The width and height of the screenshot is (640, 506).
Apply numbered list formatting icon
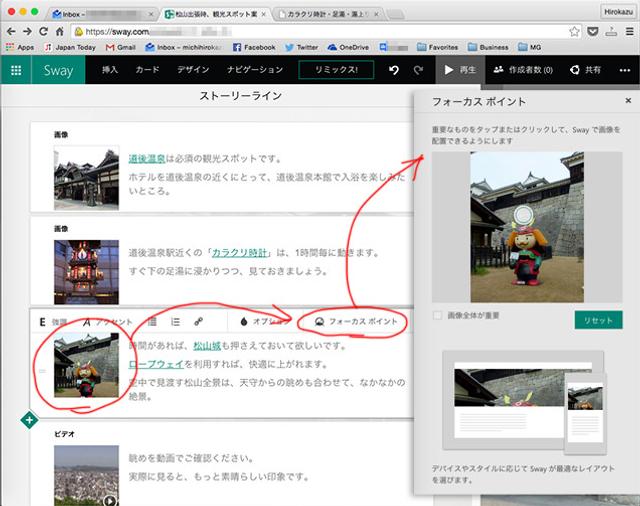pos(175,322)
